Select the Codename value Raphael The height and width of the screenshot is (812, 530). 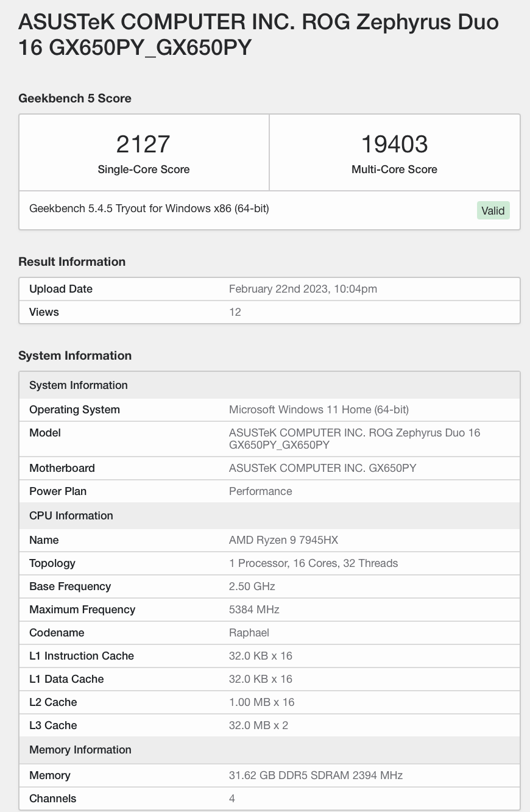tap(249, 633)
